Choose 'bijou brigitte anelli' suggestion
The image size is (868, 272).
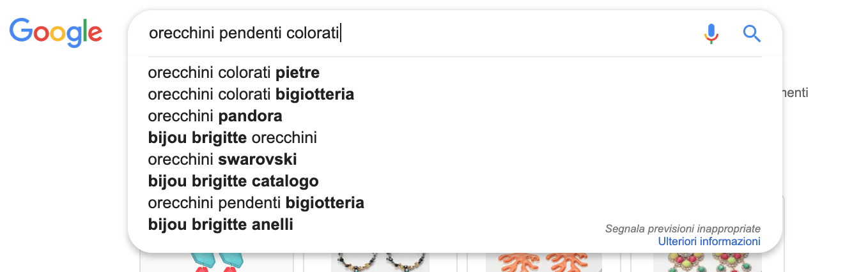pos(221,225)
